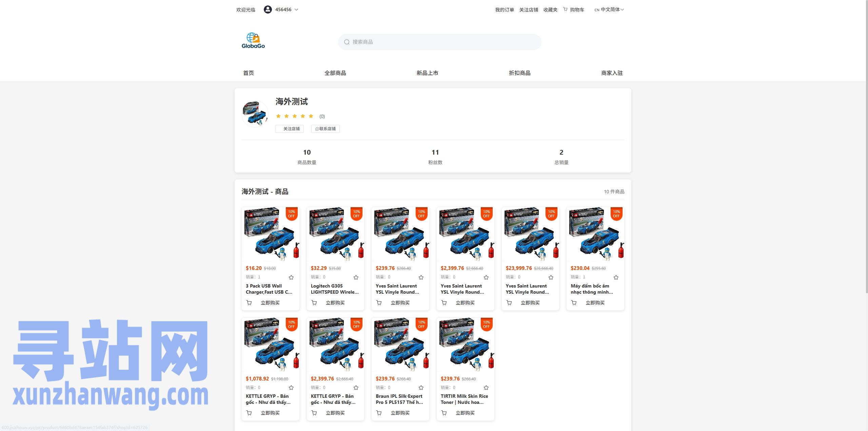This screenshot has width=868, height=431.
Task: Click the cart icon on the $23,999.76 Yves Saint Laurent card
Action: click(x=509, y=303)
